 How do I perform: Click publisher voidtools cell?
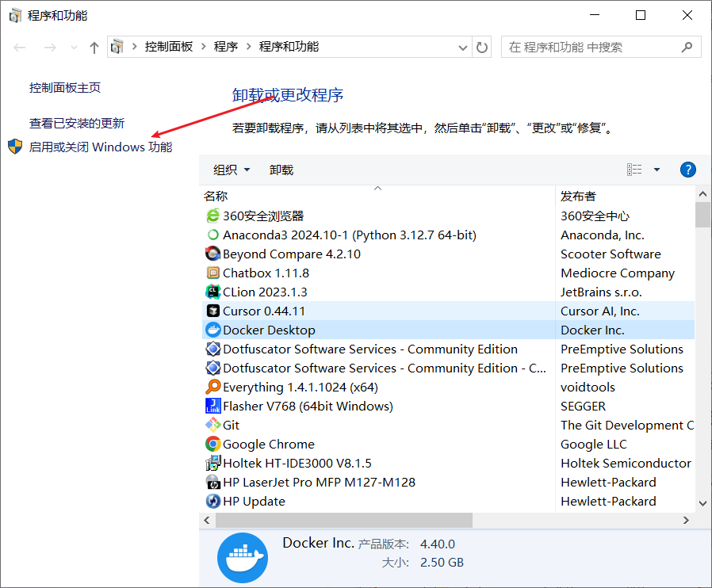click(x=588, y=387)
